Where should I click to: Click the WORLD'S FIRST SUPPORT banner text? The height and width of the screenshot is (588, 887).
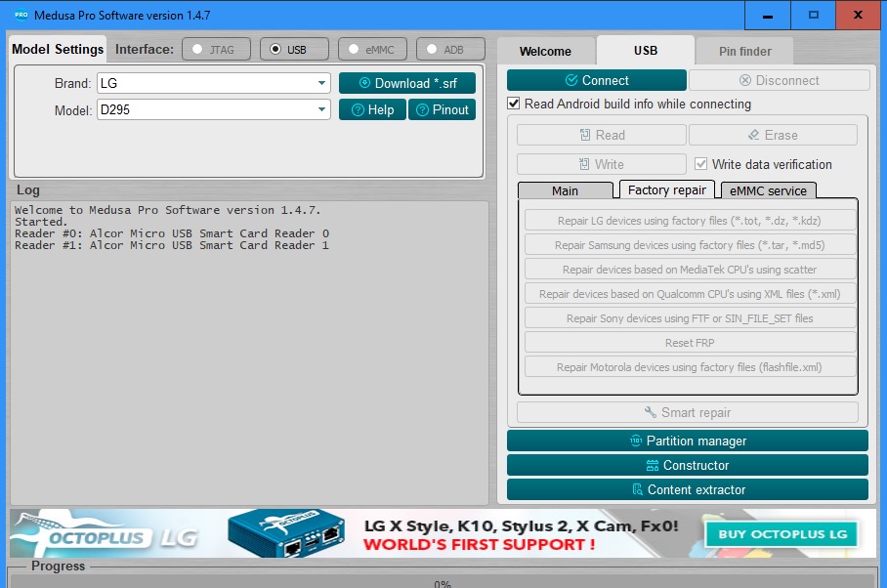479,544
